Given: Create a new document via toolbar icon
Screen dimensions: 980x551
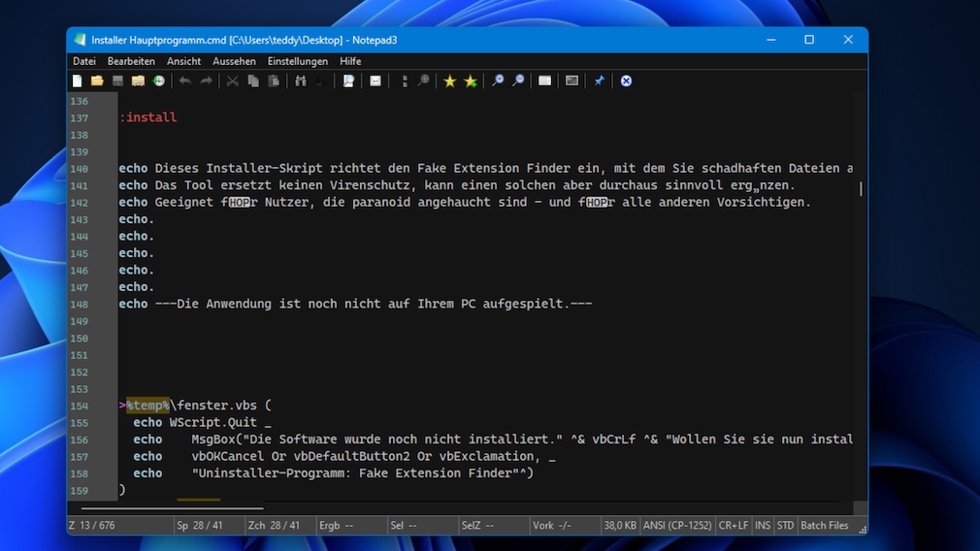Looking at the screenshot, I should [x=77, y=81].
